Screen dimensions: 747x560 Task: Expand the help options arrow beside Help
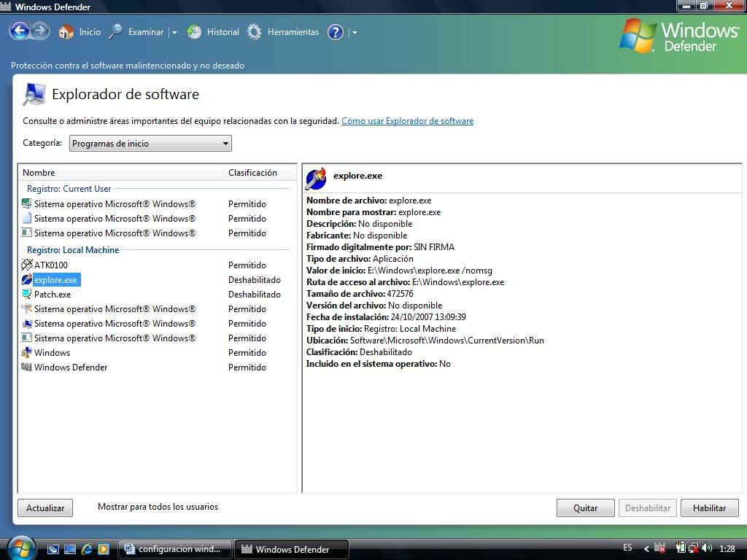tap(355, 32)
